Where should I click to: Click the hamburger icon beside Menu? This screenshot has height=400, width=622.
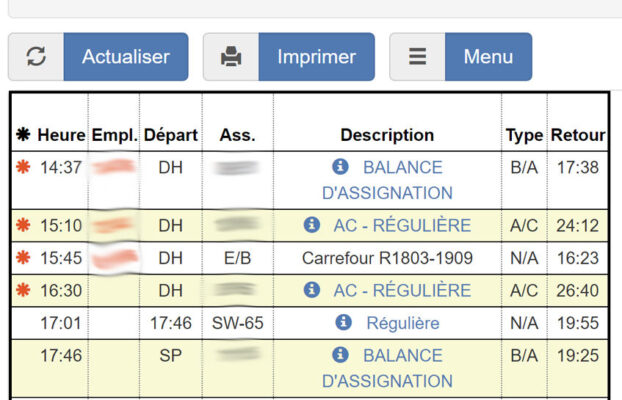pyautogui.click(x=417, y=57)
